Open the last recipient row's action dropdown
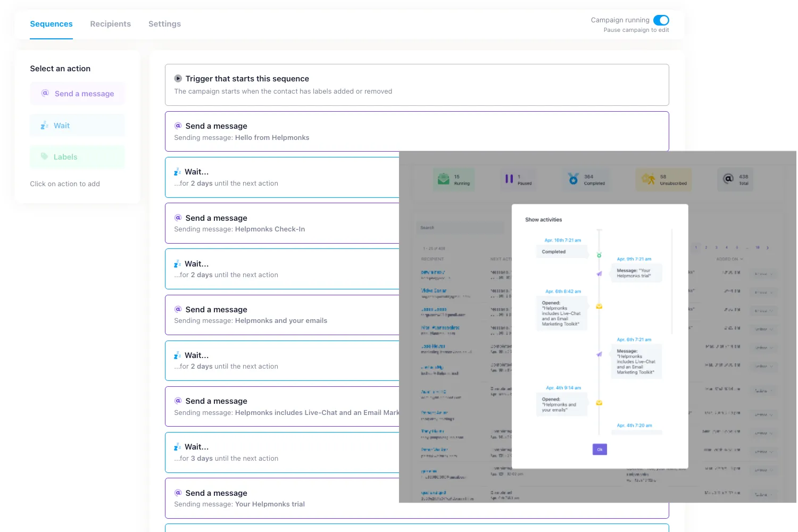The width and height of the screenshot is (798, 532). click(x=764, y=495)
